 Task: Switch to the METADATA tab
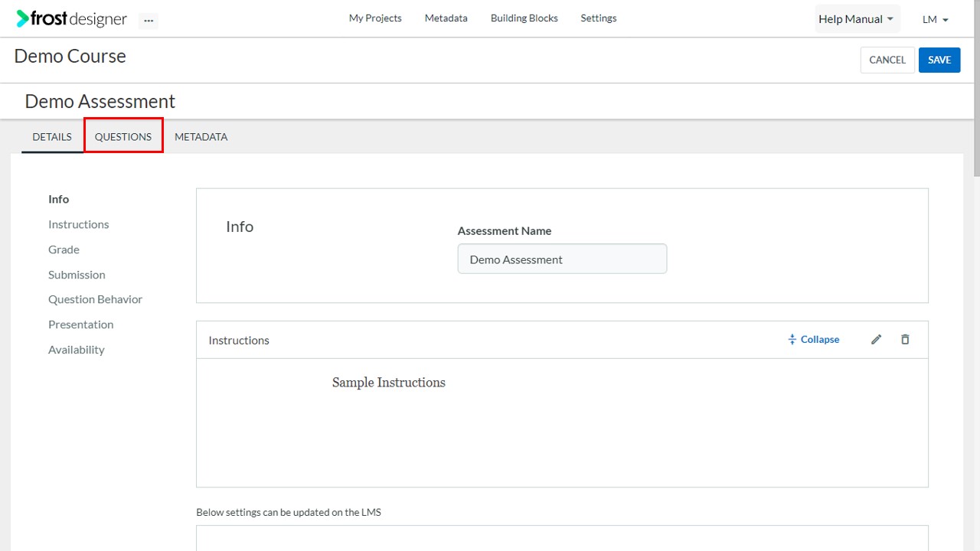point(201,137)
